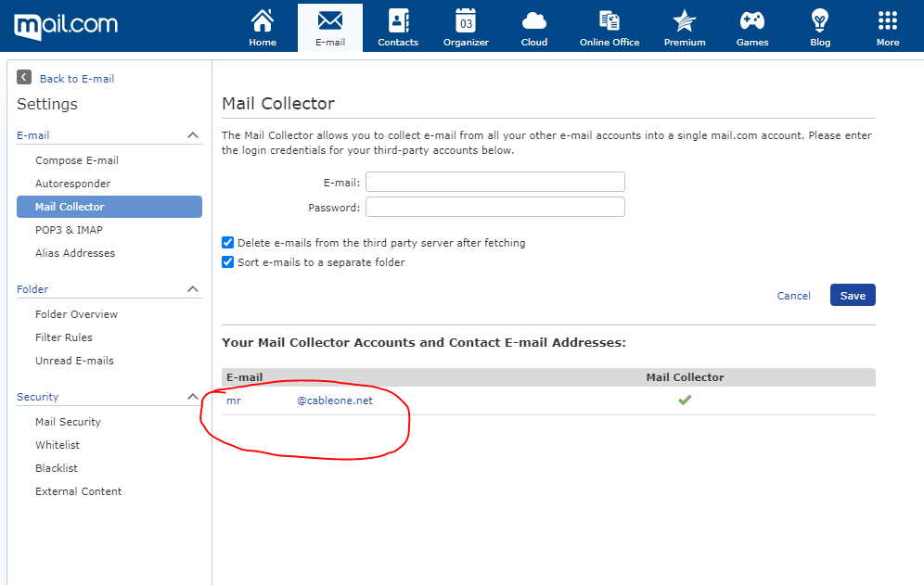Click Back to E-mail link

click(77, 79)
